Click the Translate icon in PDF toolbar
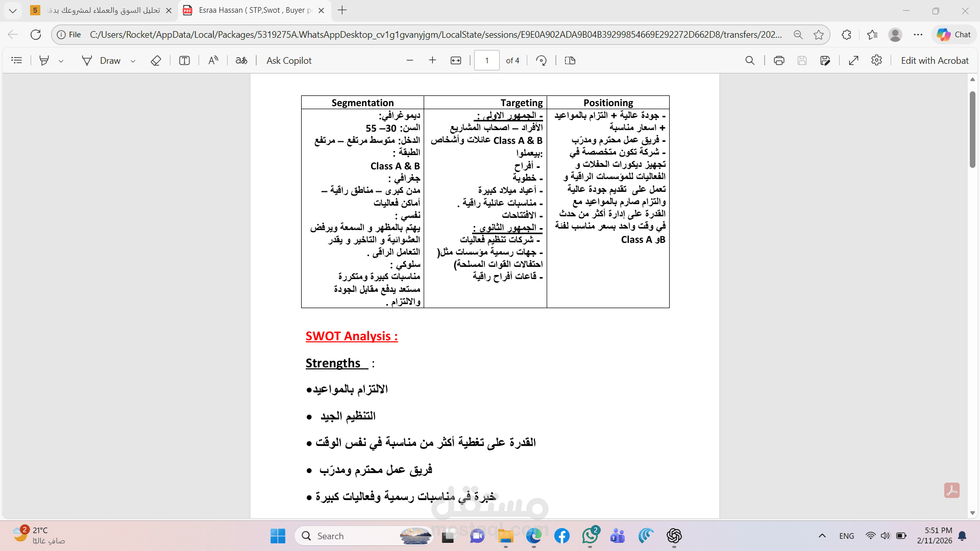The height and width of the screenshot is (551, 980). [x=241, y=60]
